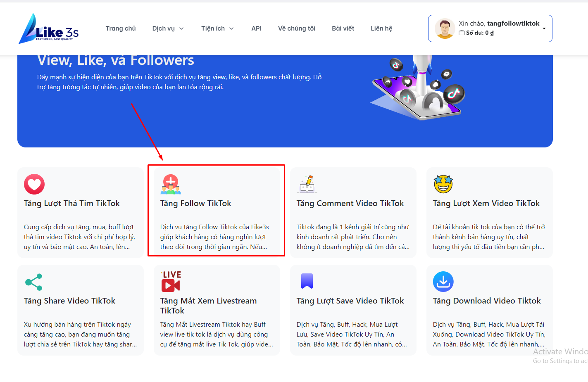Click description 'Tăng Mắt Livestream Tiktok hay Buff'
This screenshot has width=588, height=382.
pos(217,335)
